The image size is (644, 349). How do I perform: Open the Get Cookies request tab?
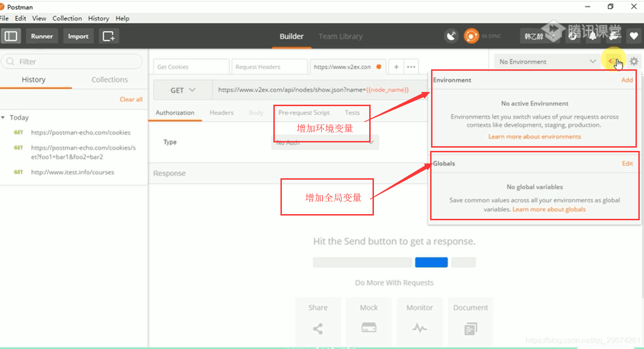pos(191,67)
